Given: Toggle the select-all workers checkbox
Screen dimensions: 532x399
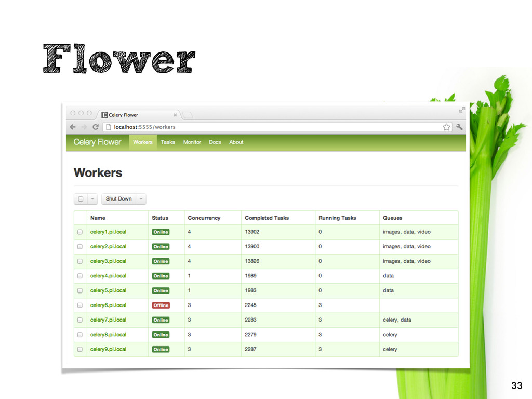Looking at the screenshot, I should (x=81, y=199).
